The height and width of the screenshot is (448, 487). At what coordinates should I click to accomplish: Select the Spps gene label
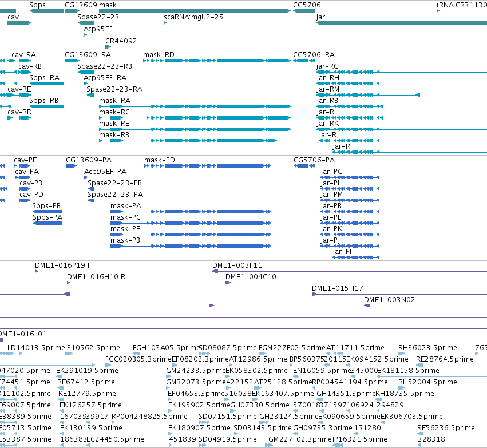37,5
